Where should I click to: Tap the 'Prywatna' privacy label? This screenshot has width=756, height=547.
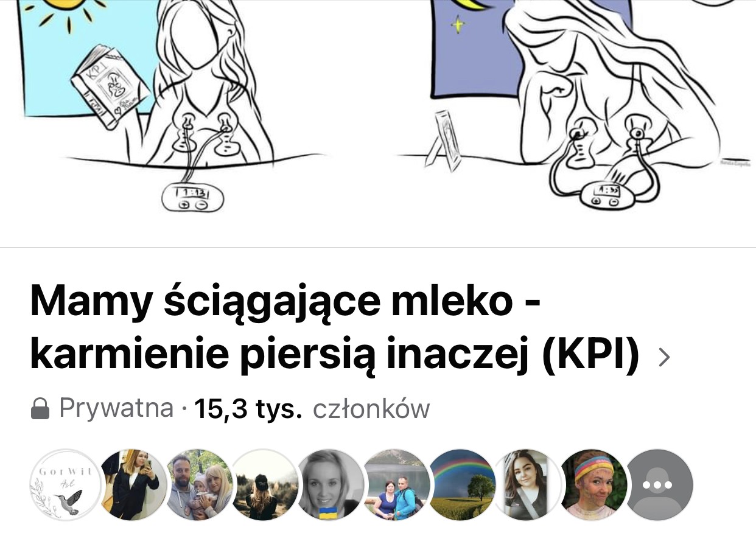coord(116,409)
